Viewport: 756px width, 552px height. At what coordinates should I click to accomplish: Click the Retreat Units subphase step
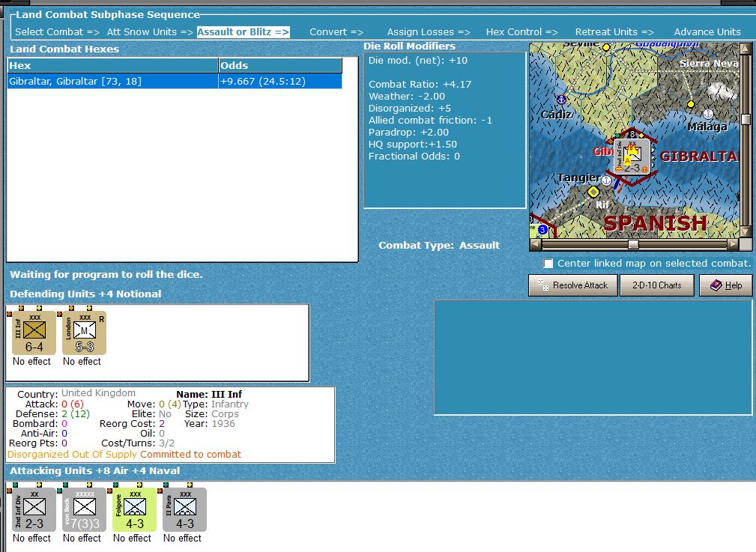[x=614, y=31]
